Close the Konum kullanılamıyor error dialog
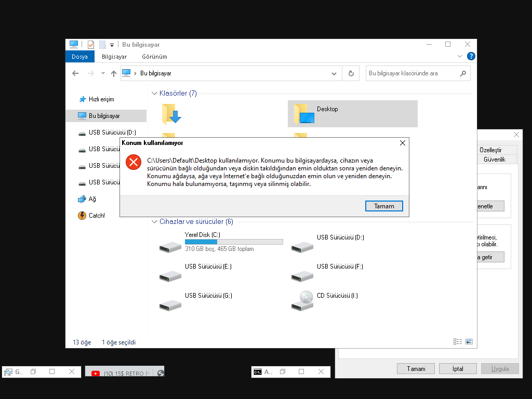The width and height of the screenshot is (532, 399). tap(403, 143)
